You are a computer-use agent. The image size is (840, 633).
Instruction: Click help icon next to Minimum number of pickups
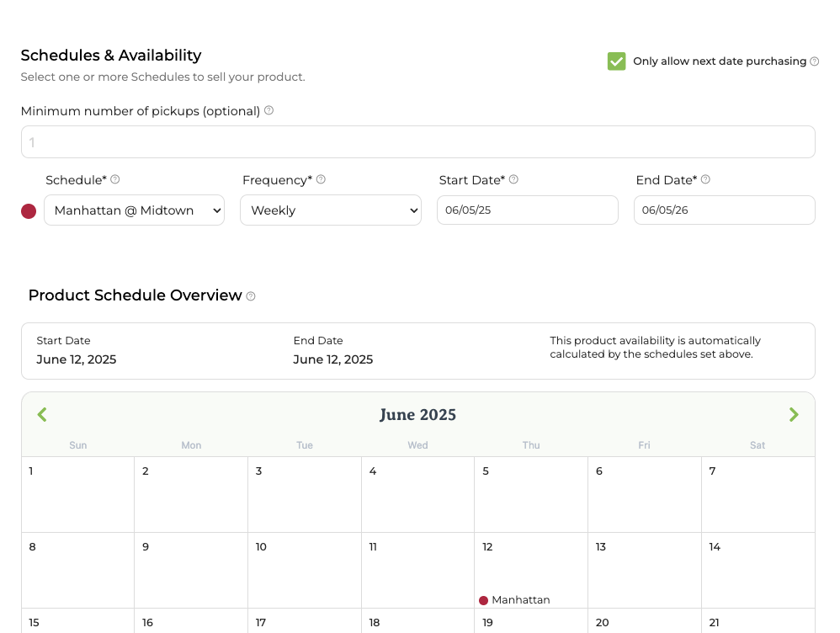coord(269,110)
